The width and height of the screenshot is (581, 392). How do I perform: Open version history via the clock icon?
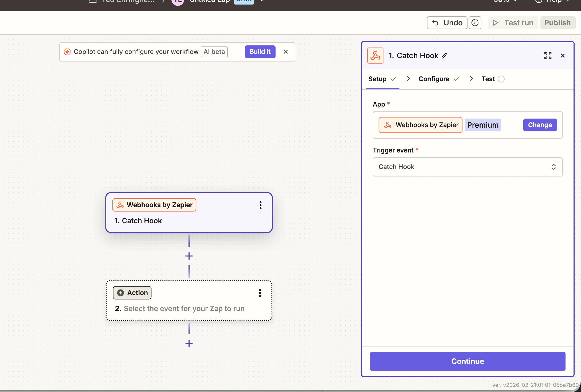pyautogui.click(x=475, y=23)
